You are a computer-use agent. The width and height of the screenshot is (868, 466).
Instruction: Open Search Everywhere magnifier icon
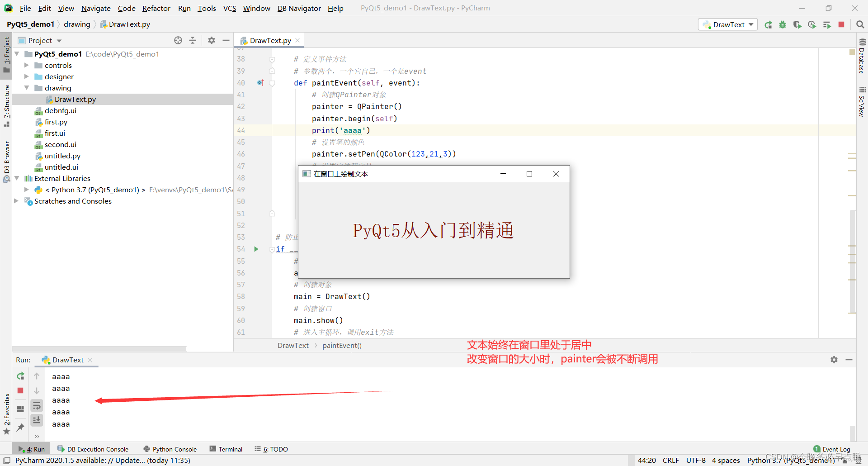[x=860, y=24]
